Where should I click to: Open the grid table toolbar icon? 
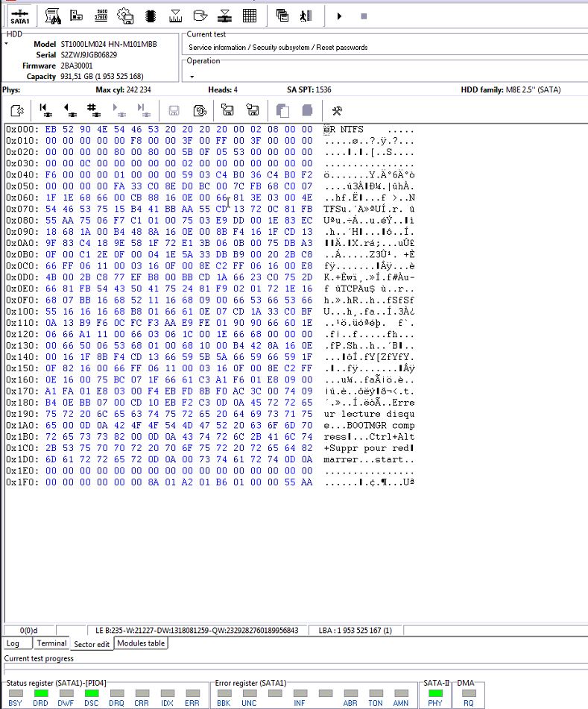coord(250,16)
